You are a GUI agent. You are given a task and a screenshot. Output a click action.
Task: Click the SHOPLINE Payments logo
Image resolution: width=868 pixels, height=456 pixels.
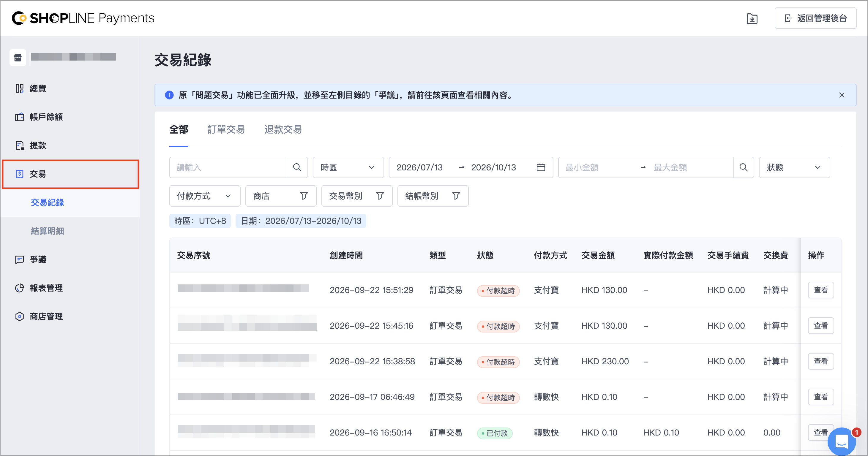[83, 18]
